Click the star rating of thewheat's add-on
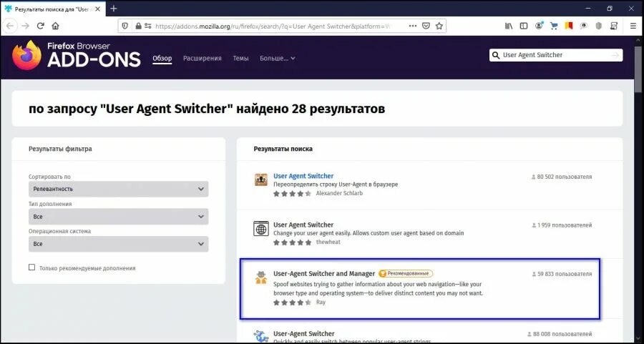The image size is (644, 344). point(293,242)
